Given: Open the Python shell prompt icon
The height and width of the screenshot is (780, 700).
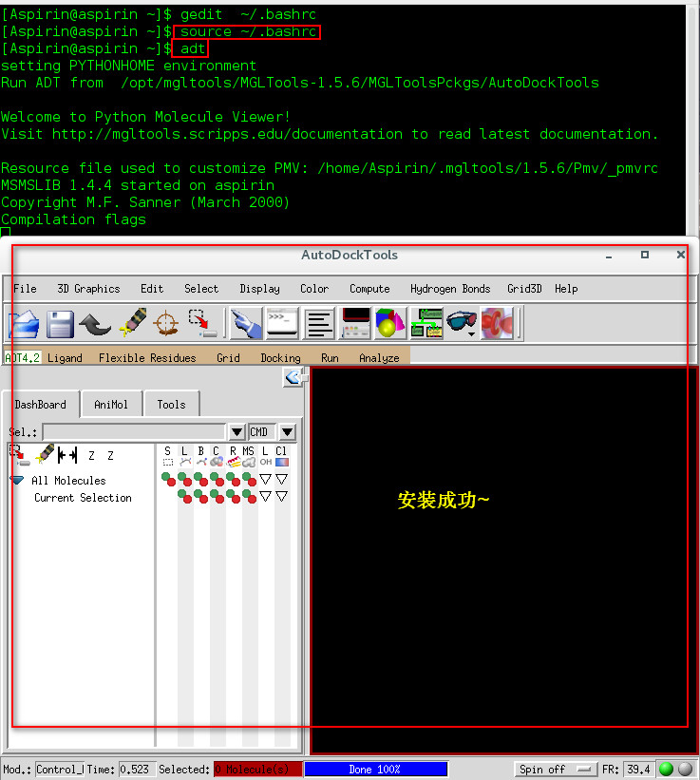Looking at the screenshot, I should click(282, 323).
